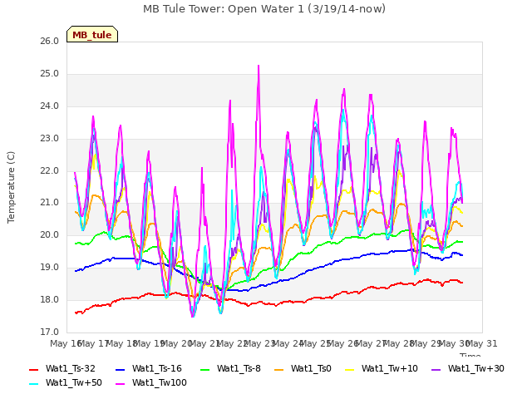Click the 20.0 y-axis tick label
The image size is (532, 399).
tap(50, 234)
